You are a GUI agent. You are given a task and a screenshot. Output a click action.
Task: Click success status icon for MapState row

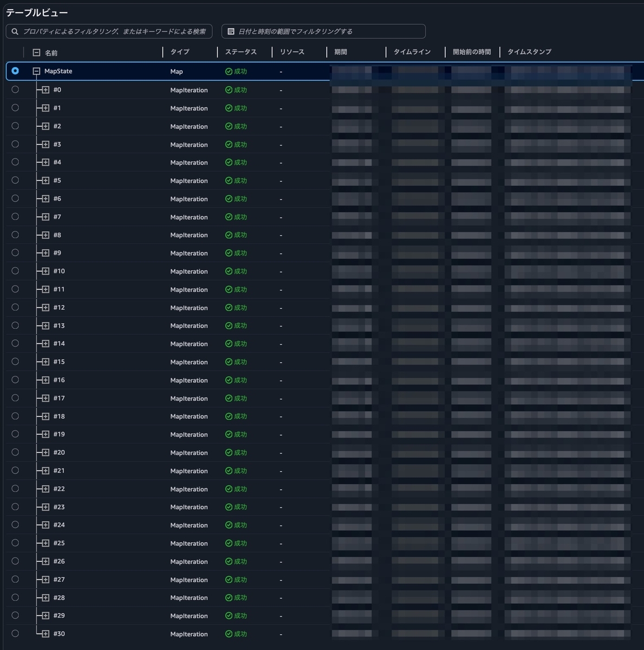click(229, 71)
